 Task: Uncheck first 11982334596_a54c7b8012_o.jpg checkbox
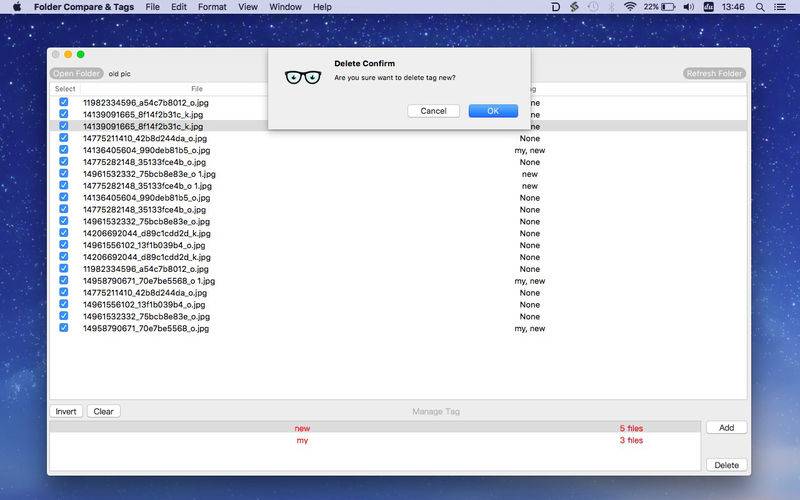(x=64, y=102)
